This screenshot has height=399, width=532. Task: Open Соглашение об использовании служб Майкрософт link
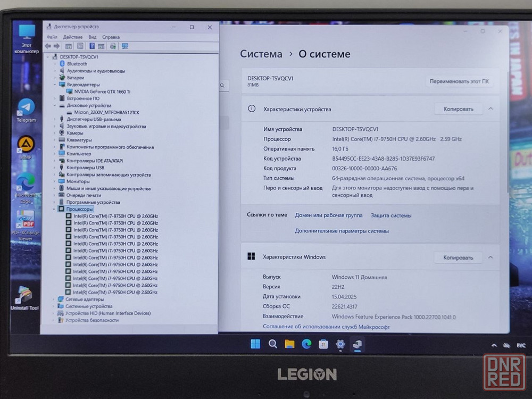point(326,327)
